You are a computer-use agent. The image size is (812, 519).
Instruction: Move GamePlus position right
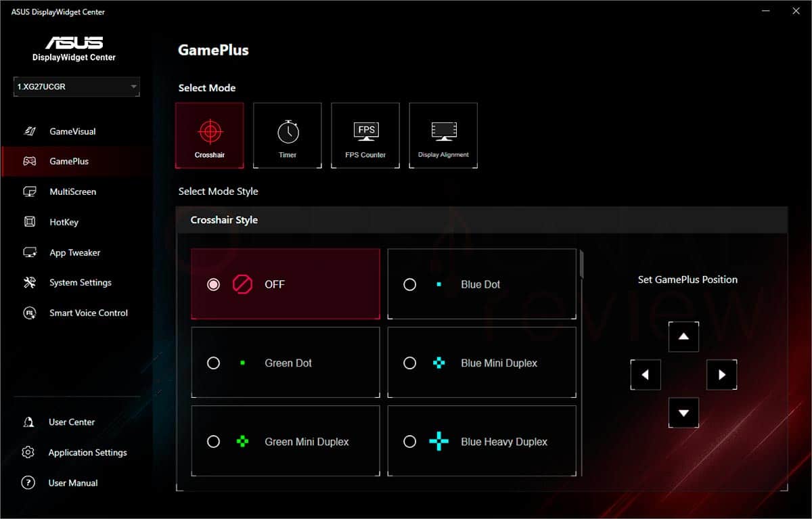[x=721, y=374]
